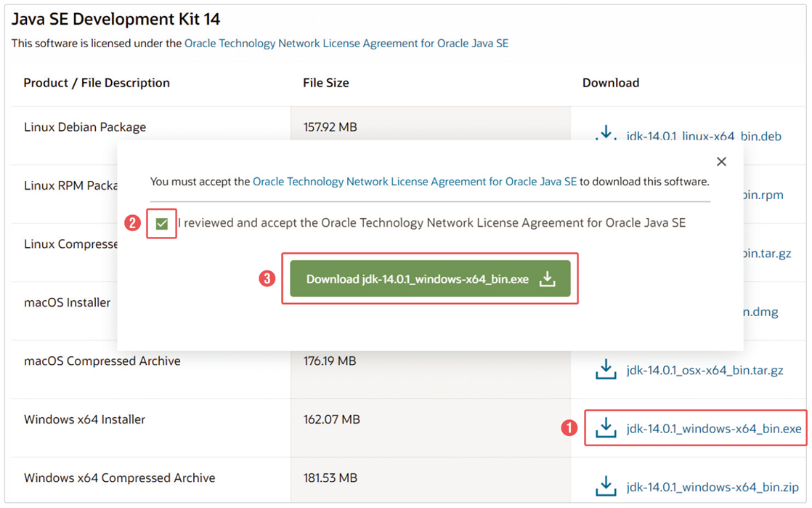Select the Windows x64 Compressed Archive label
Screen dimensions: 812x508
point(120,478)
